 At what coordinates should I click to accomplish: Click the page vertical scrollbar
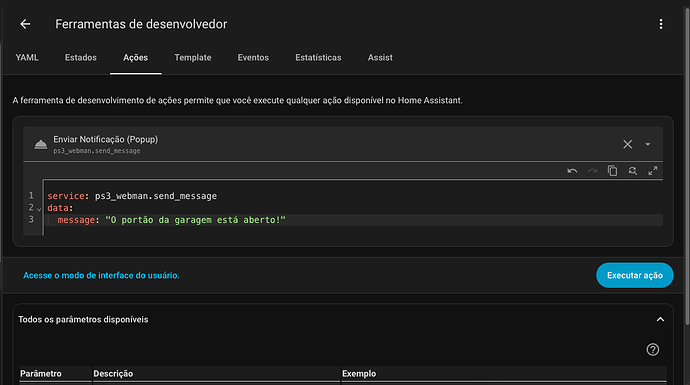pos(687,167)
